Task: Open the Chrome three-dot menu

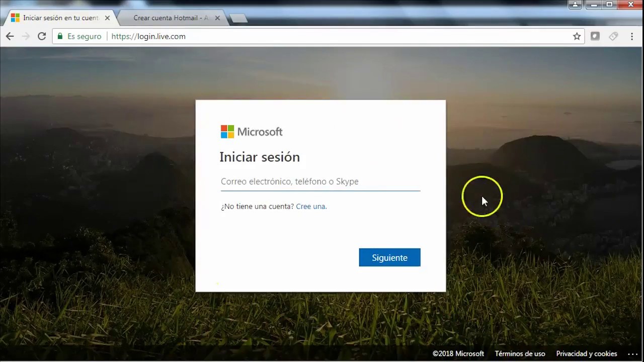Action: click(x=632, y=36)
